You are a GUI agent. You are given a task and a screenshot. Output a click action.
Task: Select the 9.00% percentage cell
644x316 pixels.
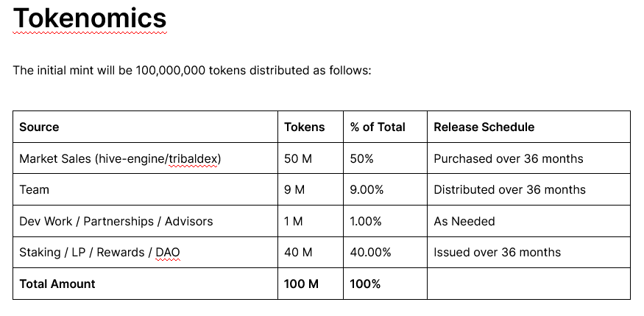click(385, 189)
